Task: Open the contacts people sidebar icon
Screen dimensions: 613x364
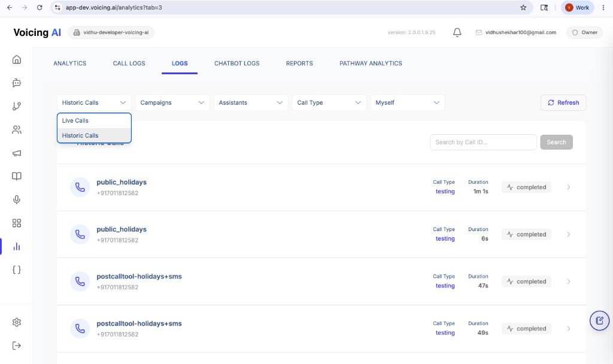Action: click(x=16, y=129)
